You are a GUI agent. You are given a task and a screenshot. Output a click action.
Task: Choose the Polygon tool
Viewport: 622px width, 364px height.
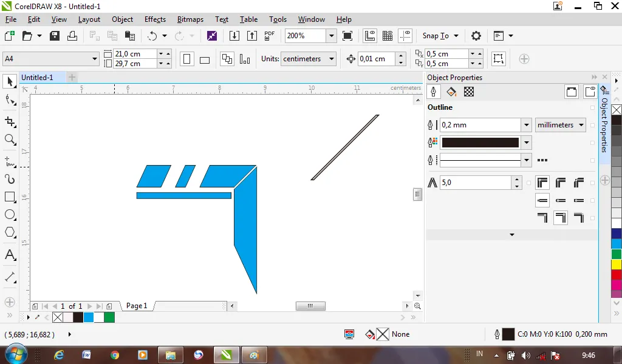pos(10,232)
